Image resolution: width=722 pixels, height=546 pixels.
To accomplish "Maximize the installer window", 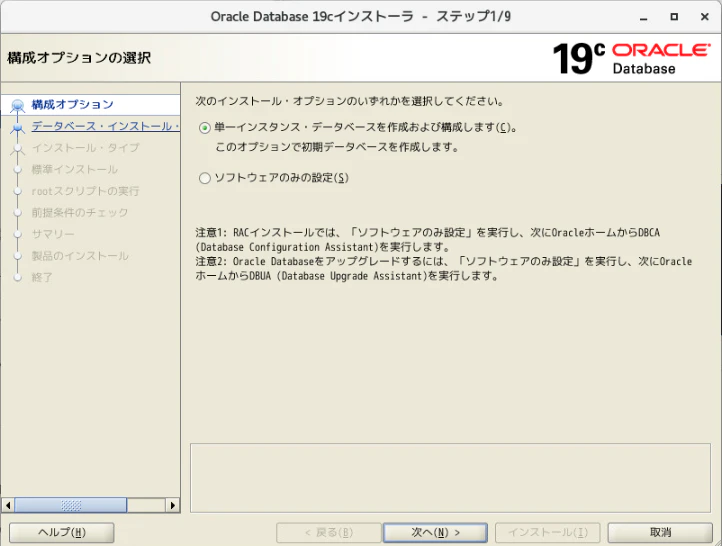I will pyautogui.click(x=674, y=17).
